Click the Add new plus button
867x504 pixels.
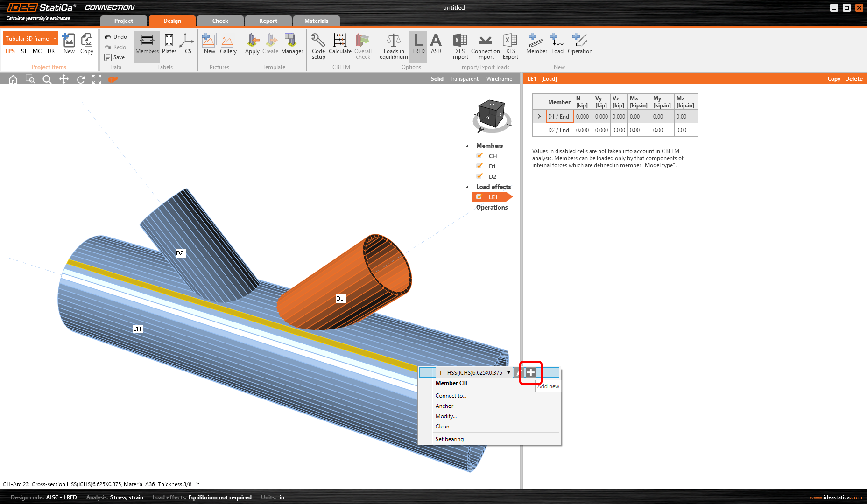531,372
